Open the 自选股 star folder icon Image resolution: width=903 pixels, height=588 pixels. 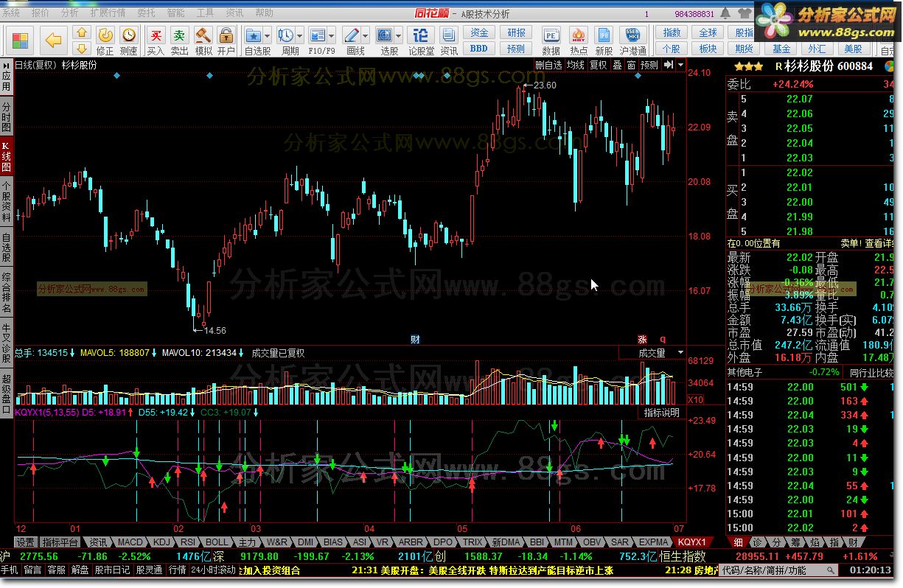254,35
